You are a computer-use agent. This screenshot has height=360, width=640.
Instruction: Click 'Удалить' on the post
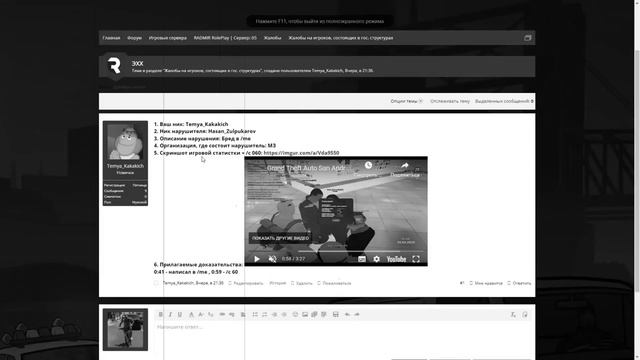click(x=302, y=283)
